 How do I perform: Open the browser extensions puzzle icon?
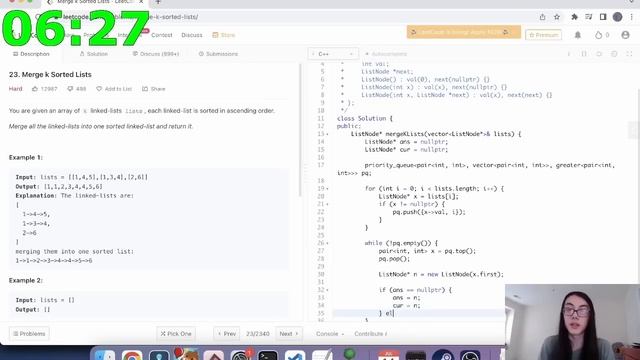(x=574, y=17)
